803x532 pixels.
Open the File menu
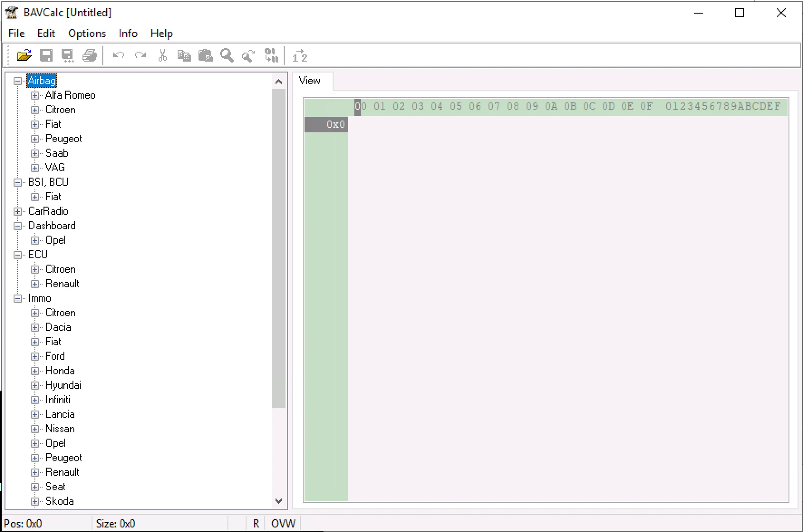tap(16, 34)
